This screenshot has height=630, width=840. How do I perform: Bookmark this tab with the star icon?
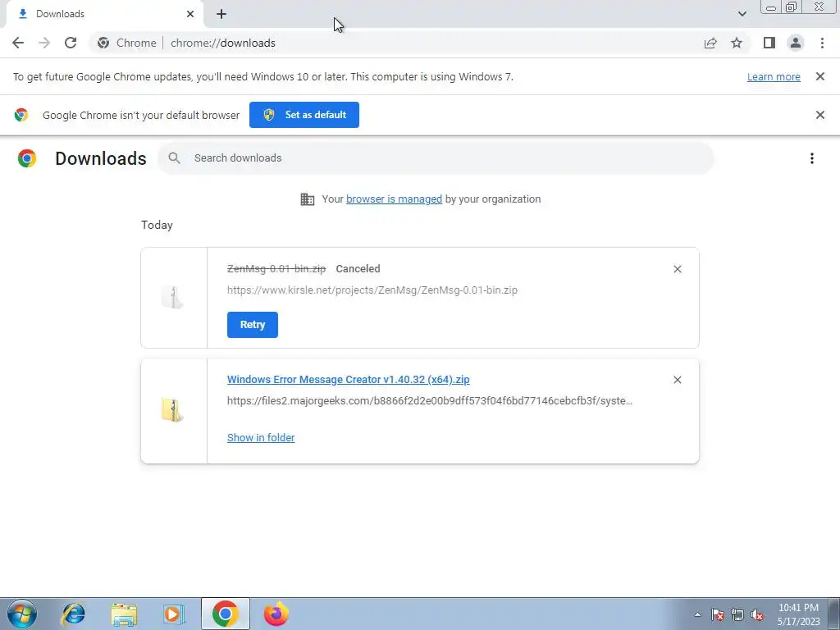(x=737, y=43)
